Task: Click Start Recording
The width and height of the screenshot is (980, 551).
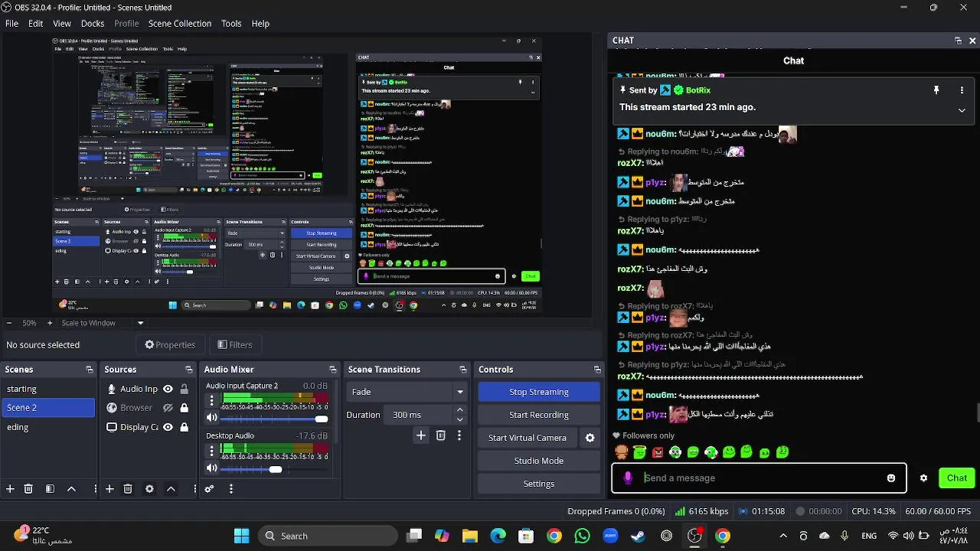Action: (539, 415)
